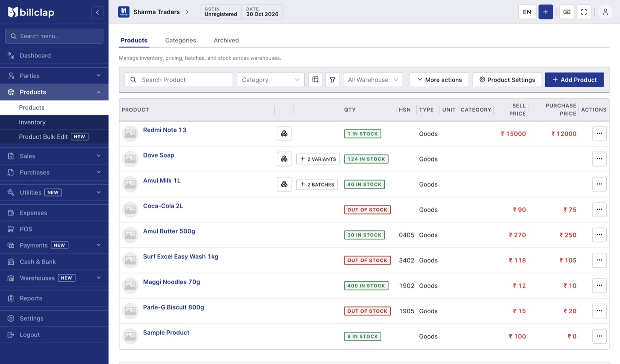Open Product Bulk Edit submenu item
The width and height of the screenshot is (620, 364).
click(x=54, y=137)
